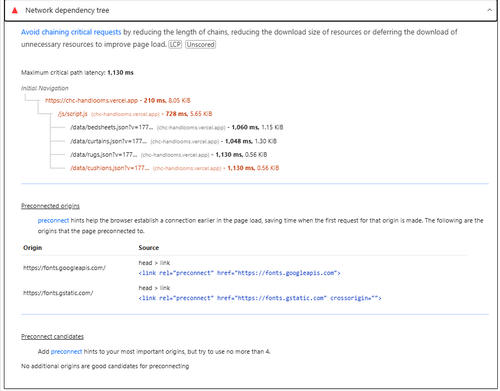The image size is (500, 391).
Task: Select the /data/bedsheets.json request row
Action: point(177,127)
